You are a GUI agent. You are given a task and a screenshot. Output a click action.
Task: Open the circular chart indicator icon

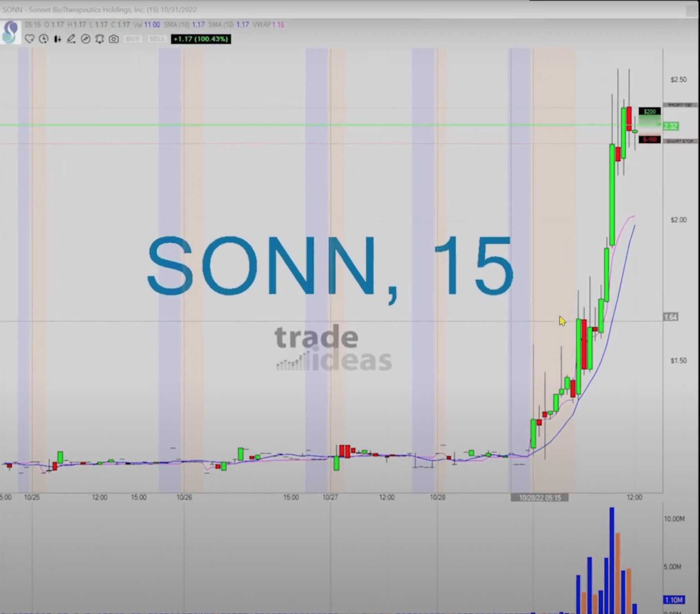click(x=85, y=39)
